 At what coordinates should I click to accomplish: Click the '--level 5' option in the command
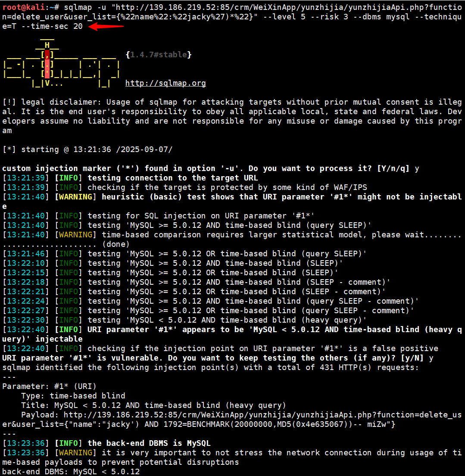tap(284, 17)
